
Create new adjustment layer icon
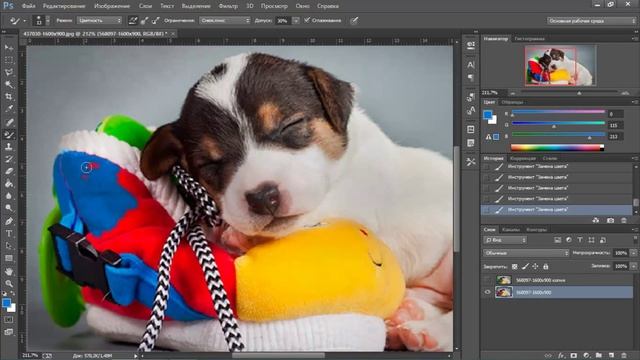tap(586, 356)
